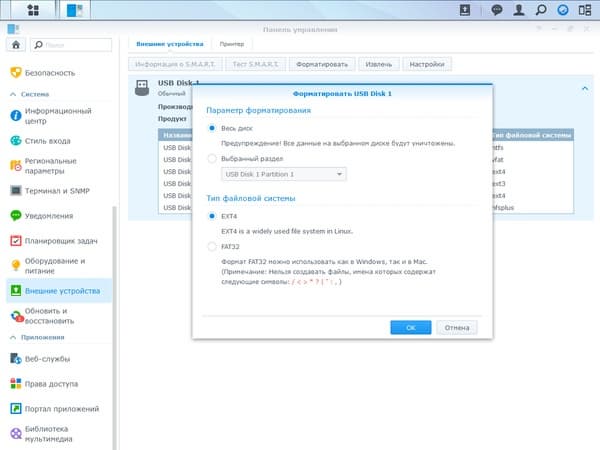
Task: Open Информационный центр info icon
Action: click(16, 116)
